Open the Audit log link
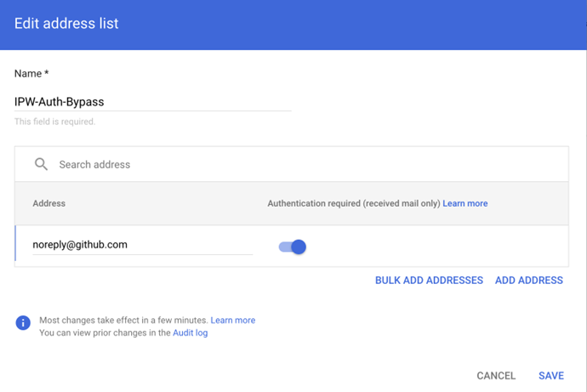Screen dimensions: 587x392 [x=190, y=333]
